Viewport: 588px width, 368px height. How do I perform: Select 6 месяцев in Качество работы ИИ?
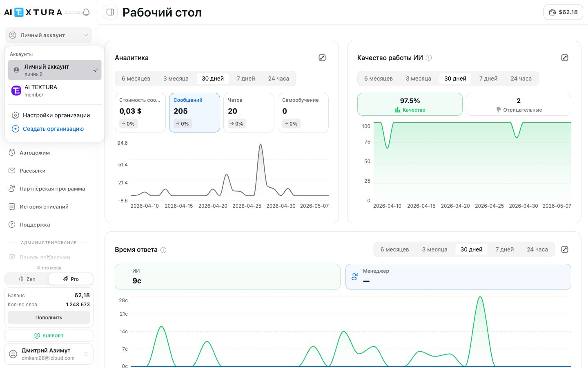click(x=379, y=79)
